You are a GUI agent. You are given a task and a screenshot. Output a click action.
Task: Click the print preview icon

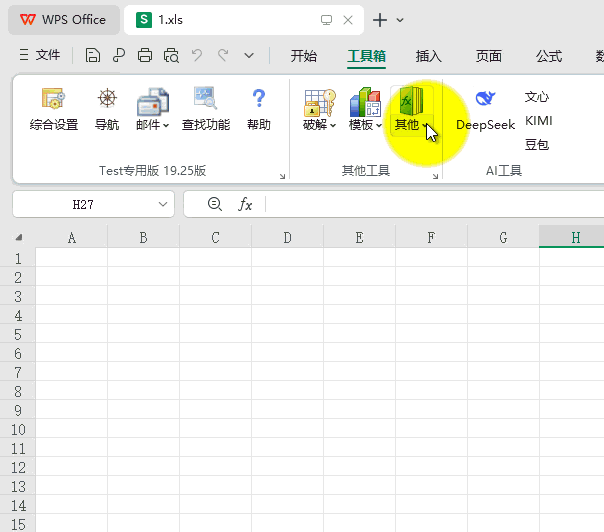pos(171,56)
